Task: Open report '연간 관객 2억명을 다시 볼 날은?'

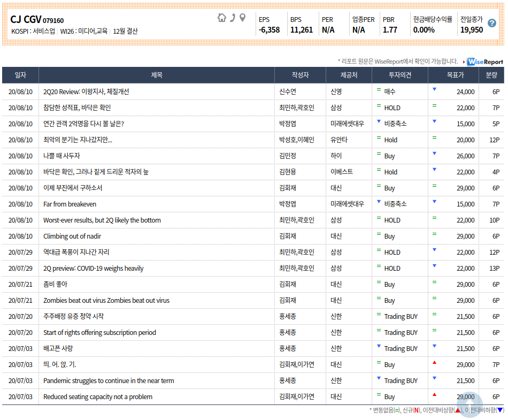Action: [x=83, y=124]
